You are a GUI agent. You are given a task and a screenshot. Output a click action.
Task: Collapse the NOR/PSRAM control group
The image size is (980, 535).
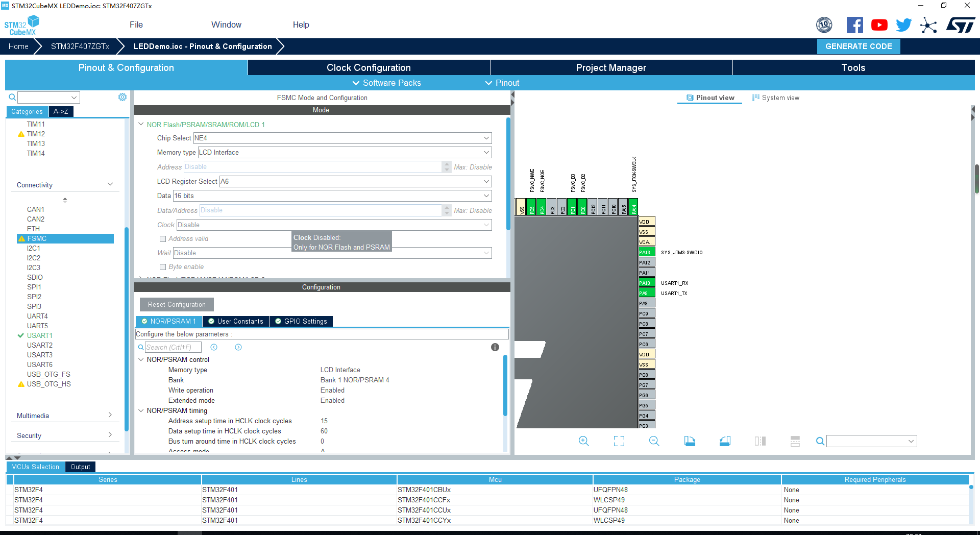[x=141, y=359]
